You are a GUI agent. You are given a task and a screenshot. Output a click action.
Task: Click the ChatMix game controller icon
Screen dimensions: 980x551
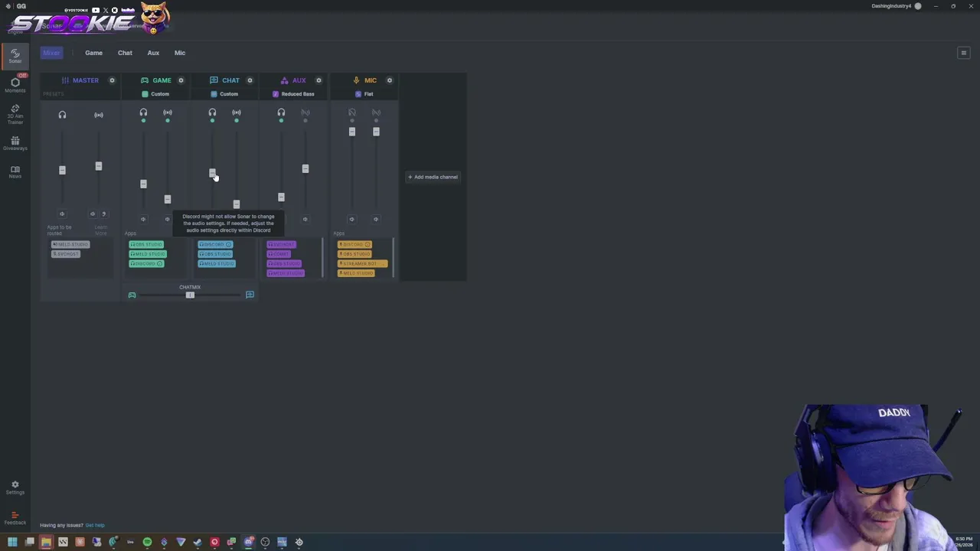(132, 295)
